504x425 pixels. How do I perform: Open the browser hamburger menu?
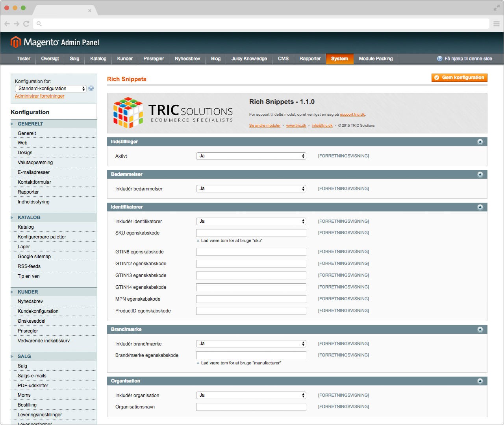[497, 24]
